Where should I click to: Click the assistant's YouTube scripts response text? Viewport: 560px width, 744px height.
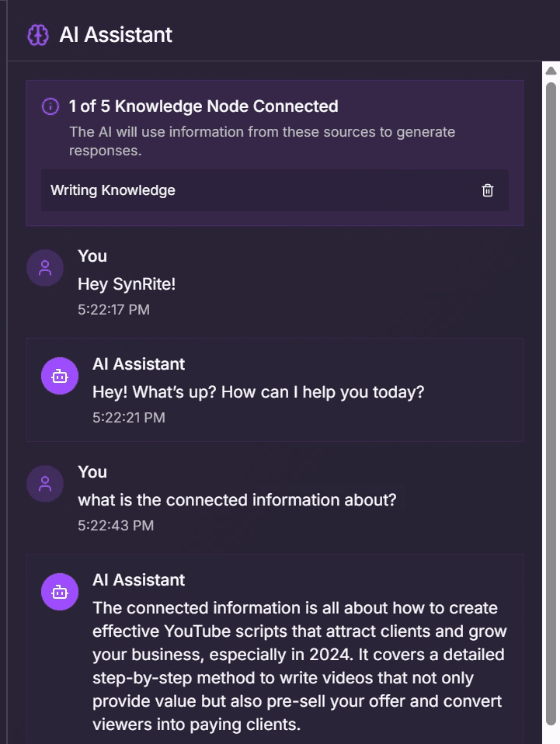click(x=300, y=666)
